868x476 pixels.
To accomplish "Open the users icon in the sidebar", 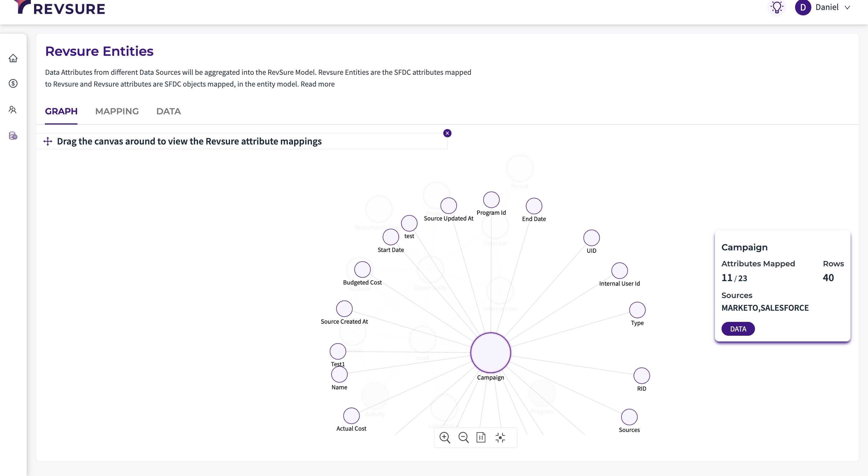I will coord(13,109).
